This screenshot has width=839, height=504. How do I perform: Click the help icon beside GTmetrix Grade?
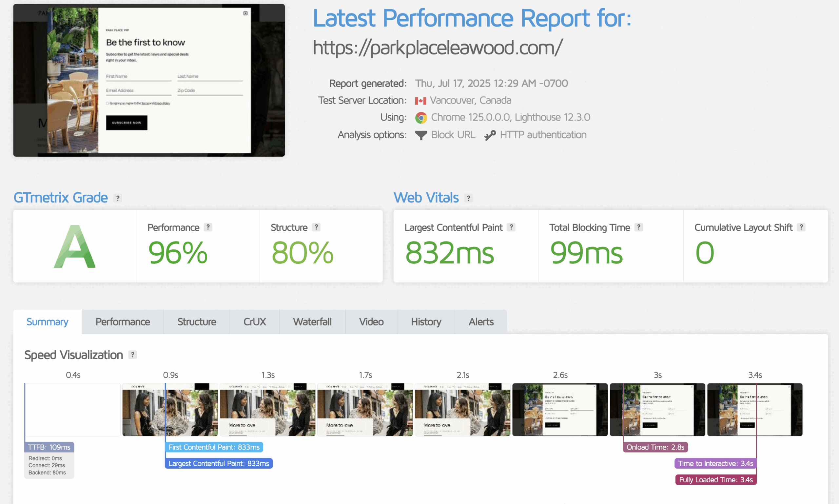click(x=118, y=198)
